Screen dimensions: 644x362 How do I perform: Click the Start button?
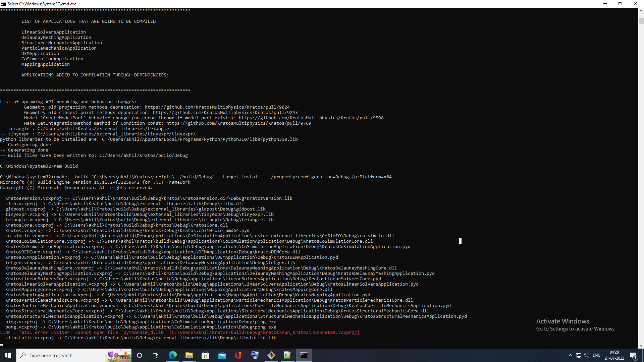click(7, 355)
